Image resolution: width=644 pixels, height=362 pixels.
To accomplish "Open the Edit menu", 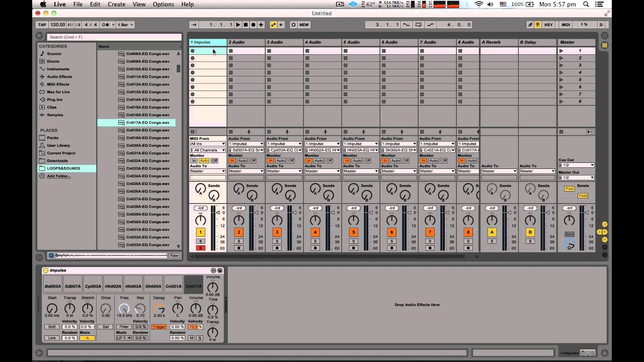I will (x=95, y=5).
